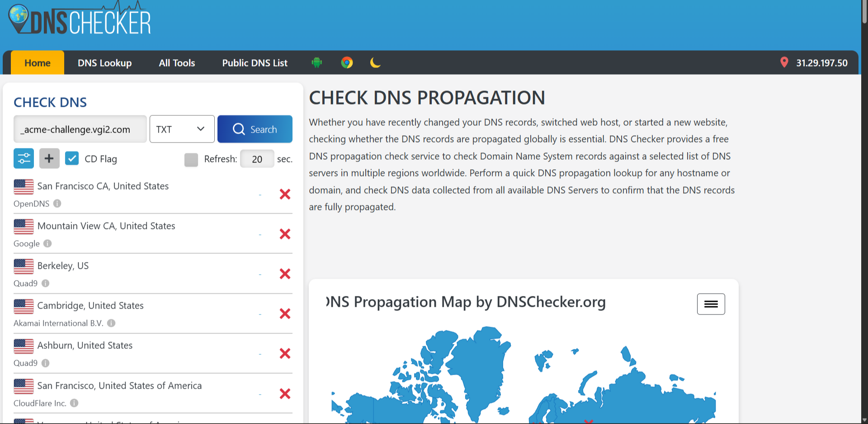This screenshot has width=868, height=424.
Task: Click the red location pin icon
Action: 784,62
